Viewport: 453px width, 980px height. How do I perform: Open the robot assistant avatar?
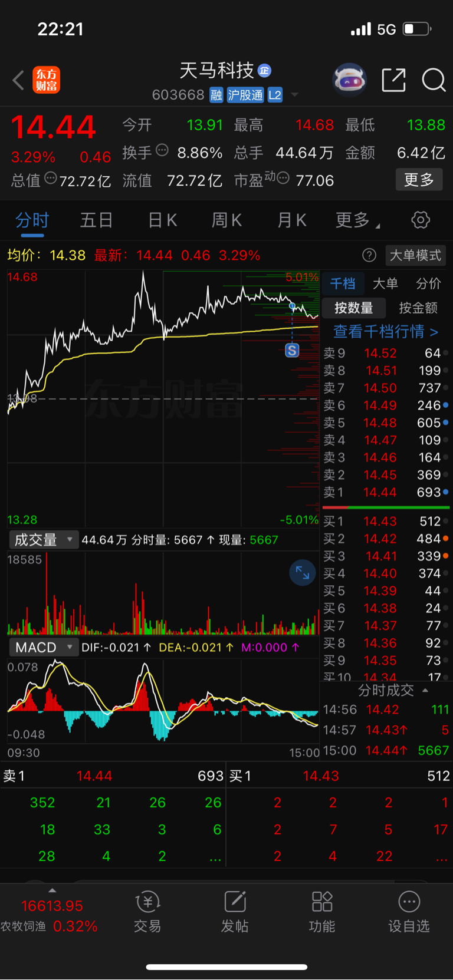point(350,80)
